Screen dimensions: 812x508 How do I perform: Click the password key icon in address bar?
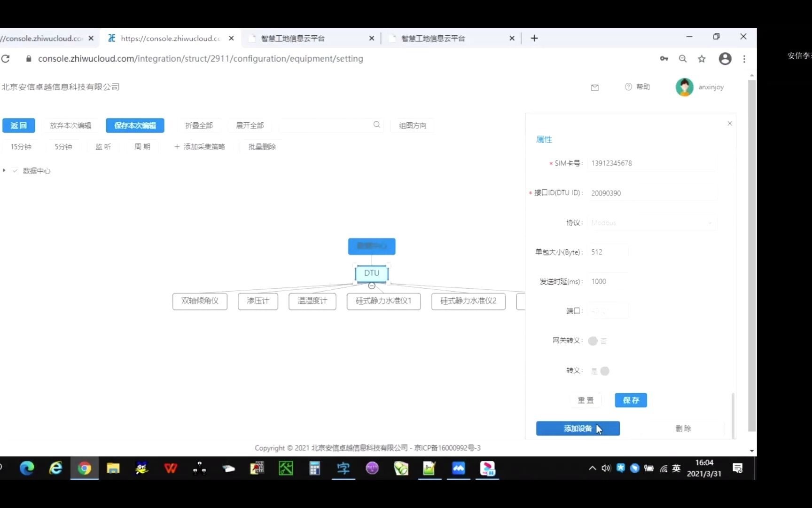(x=664, y=59)
